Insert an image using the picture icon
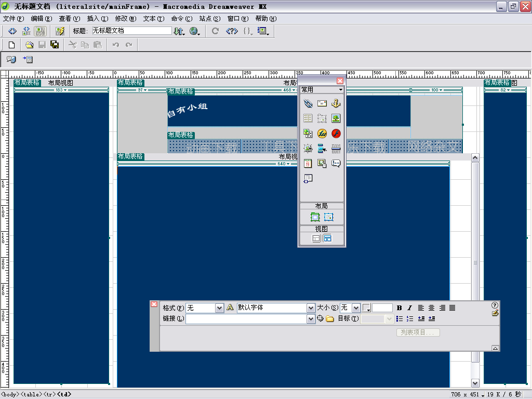The width and height of the screenshot is (532, 399). [x=336, y=118]
